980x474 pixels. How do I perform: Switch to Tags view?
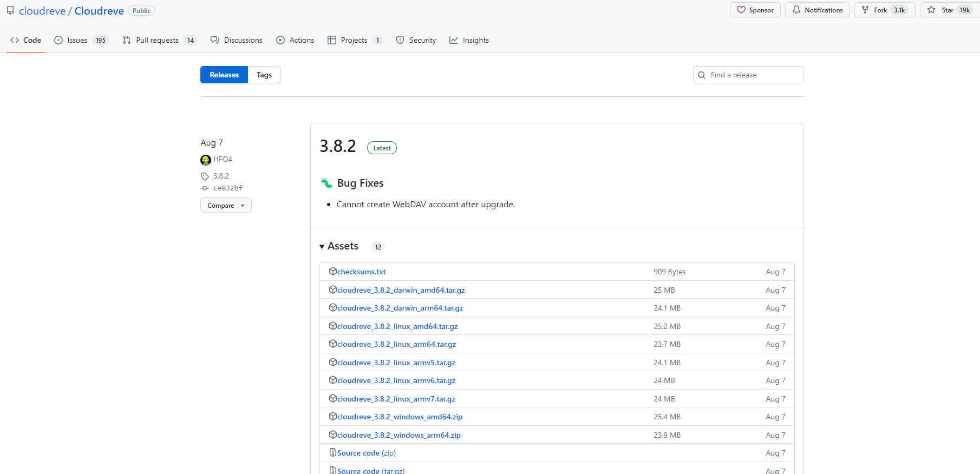coord(264,75)
